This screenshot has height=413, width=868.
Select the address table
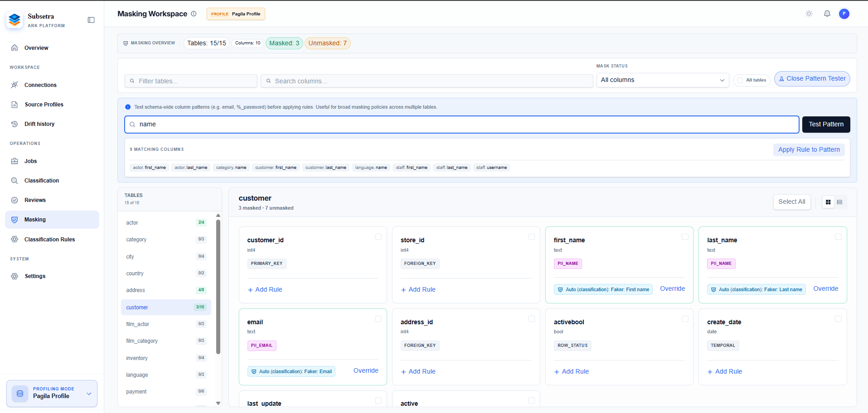(166, 290)
